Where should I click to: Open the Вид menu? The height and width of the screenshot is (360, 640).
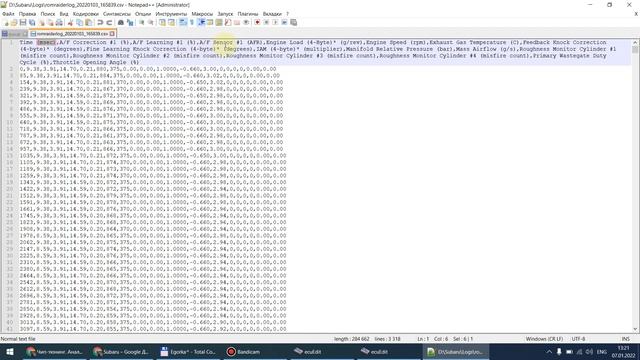[64, 14]
